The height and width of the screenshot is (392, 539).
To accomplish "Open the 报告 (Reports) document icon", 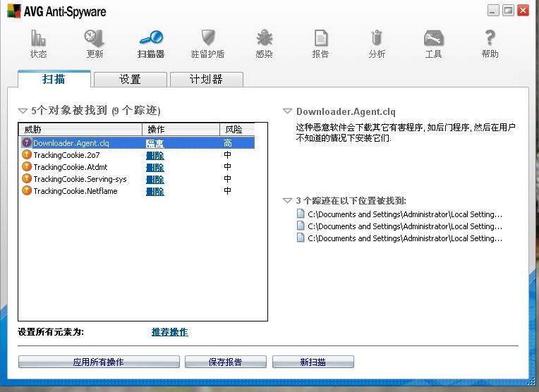I will (x=321, y=38).
